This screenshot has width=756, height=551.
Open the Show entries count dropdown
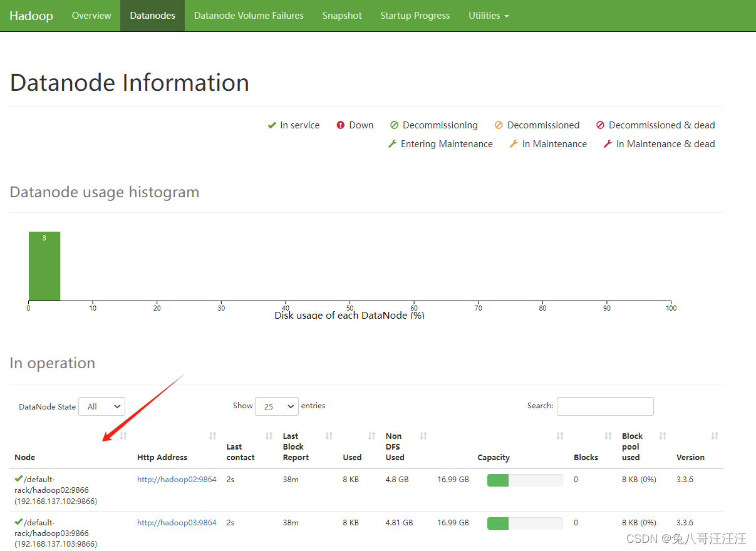click(277, 406)
